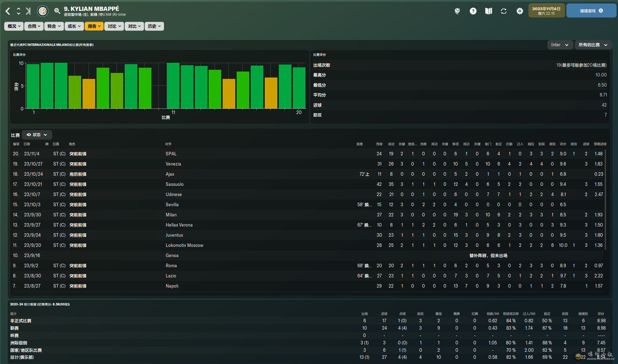
Task: Open the manual book icon
Action: (488, 11)
